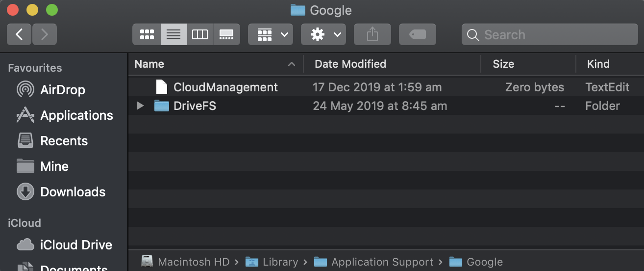Switch to gallery view
Image resolution: width=644 pixels, height=271 pixels.
pos(226,34)
